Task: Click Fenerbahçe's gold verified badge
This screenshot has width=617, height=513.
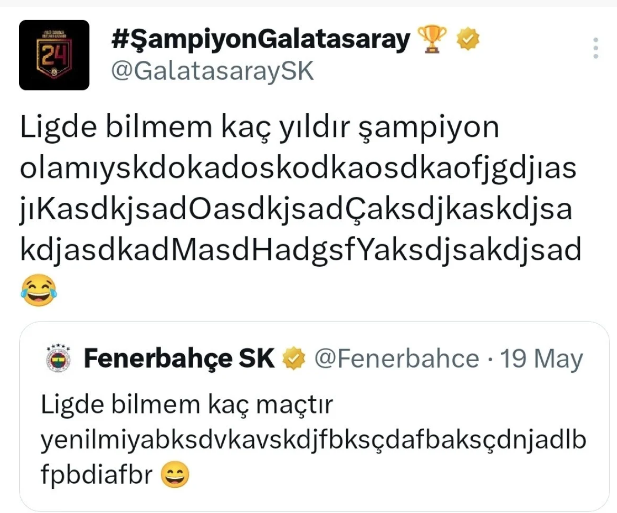Action: point(294,358)
